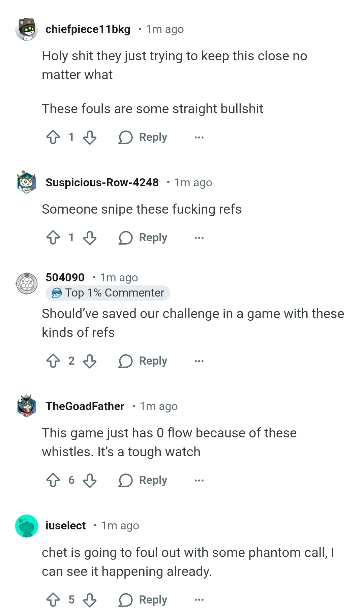Open more options on Suspicious-Row-4248's comment
The image size is (364, 616).
(x=199, y=238)
